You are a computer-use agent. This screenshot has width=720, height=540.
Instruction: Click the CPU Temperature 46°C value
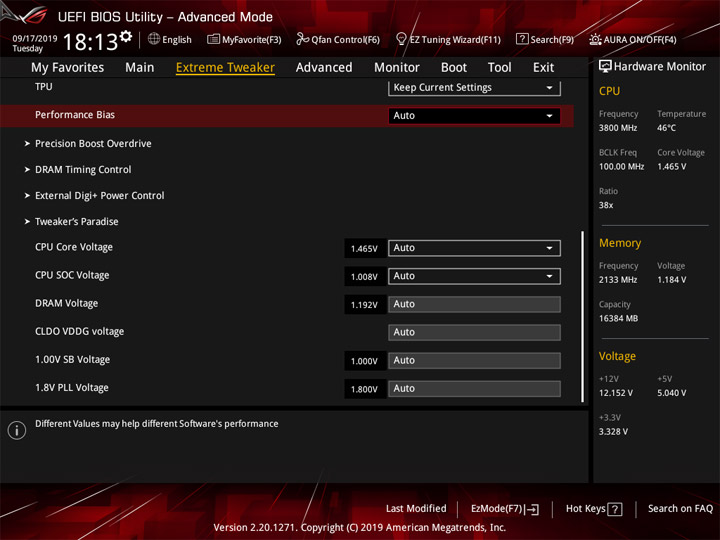coord(666,128)
